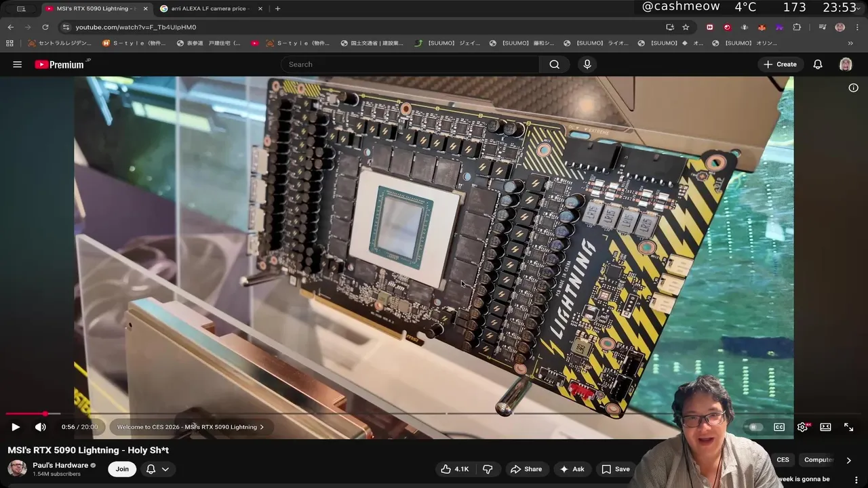Viewport: 868px width, 488px height.
Task: Expand the chapter title Welcome to CES 2026
Action: (191, 427)
